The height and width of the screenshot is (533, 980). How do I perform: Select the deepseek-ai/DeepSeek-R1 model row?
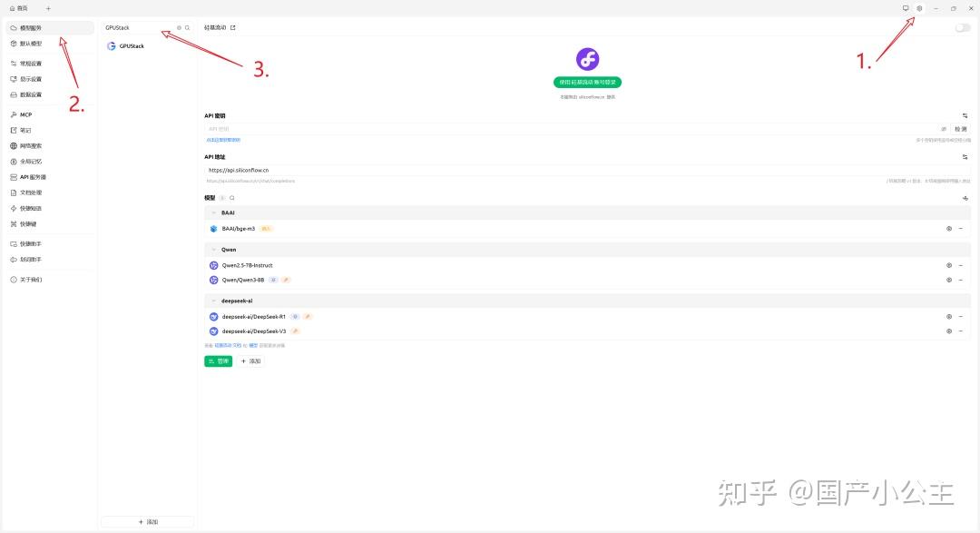tap(587, 317)
